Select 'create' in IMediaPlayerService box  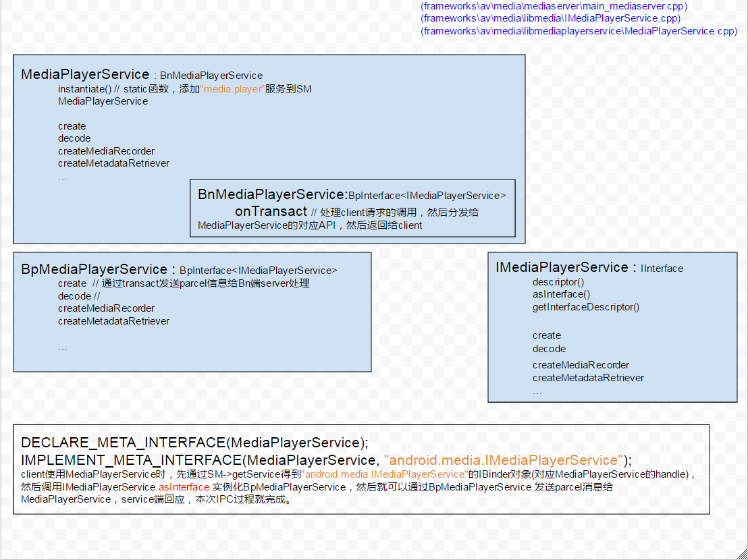coord(547,335)
